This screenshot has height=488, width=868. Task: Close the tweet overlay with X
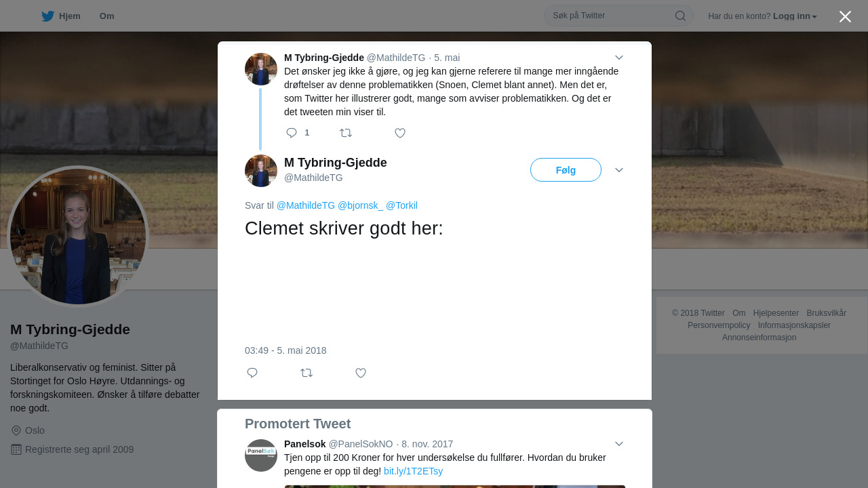tap(845, 16)
